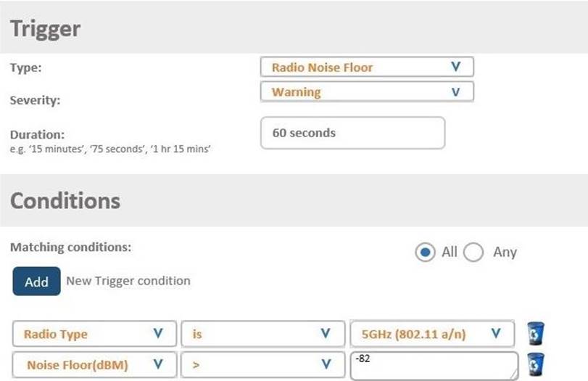Expand the 5GHz (802.11 a/n) dropdown
This screenshot has width=588, height=381.
tap(431, 335)
